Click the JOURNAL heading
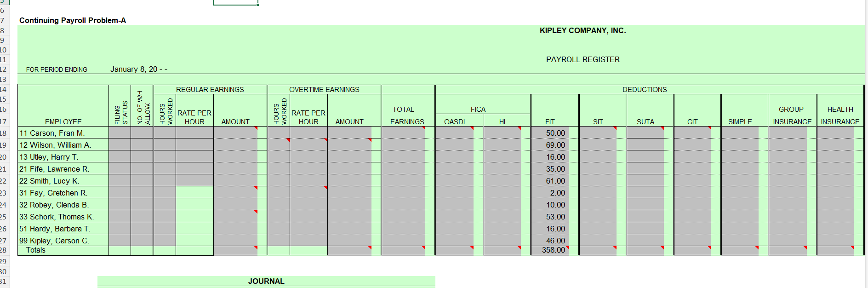This screenshot has width=868, height=288. [266, 281]
